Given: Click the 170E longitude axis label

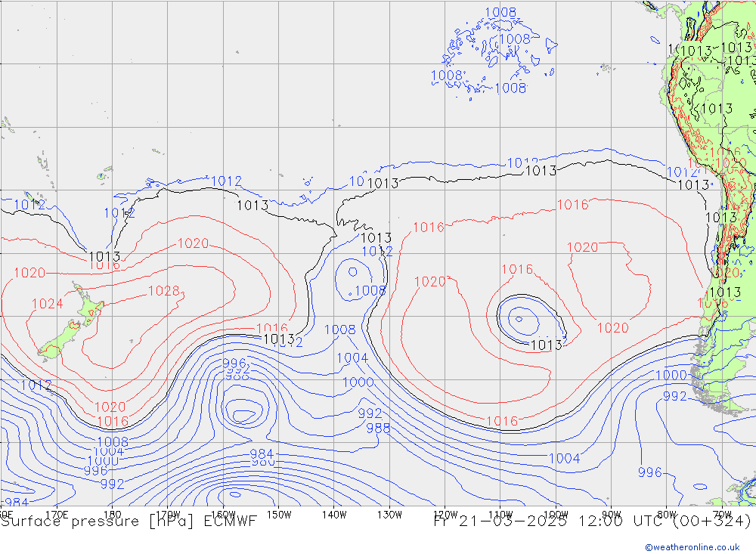Looking at the screenshot, I should click(57, 514).
